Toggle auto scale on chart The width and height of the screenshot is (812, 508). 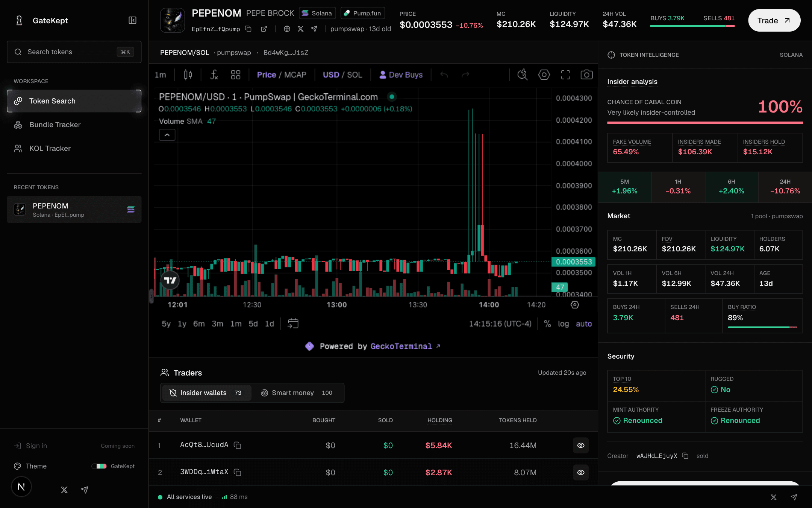pyautogui.click(x=584, y=324)
